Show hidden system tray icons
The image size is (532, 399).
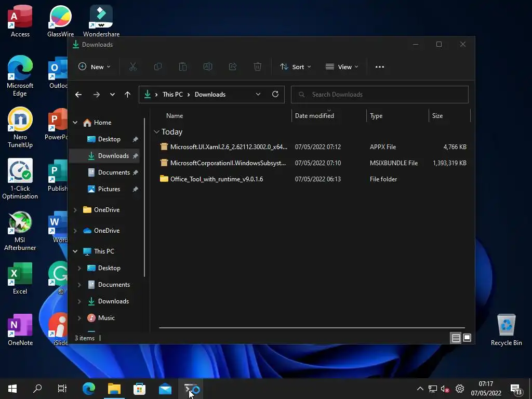(420, 389)
